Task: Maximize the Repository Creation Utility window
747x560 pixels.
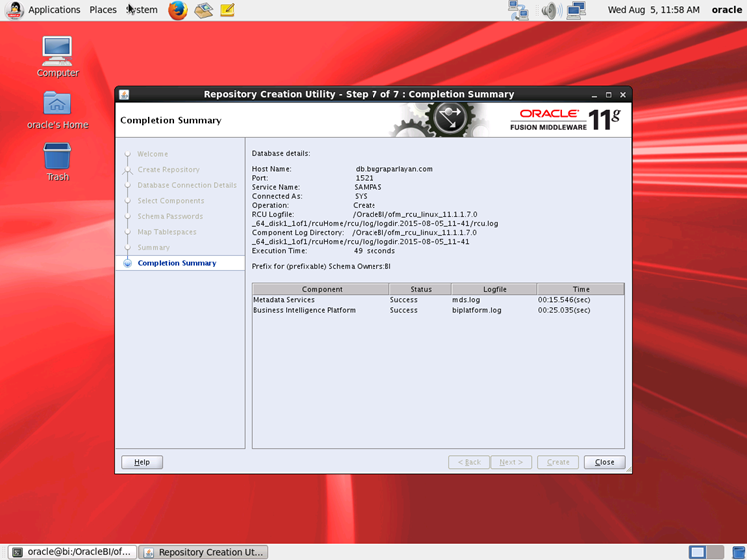Action: pyautogui.click(x=608, y=95)
